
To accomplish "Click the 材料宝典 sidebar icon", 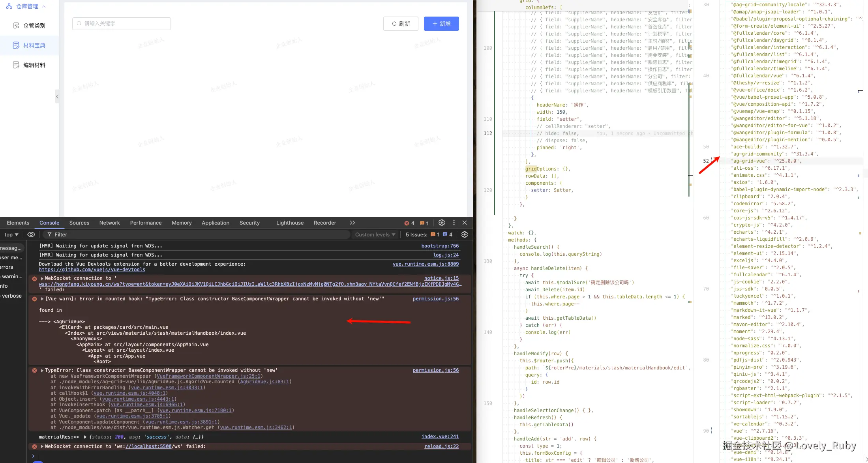I will pos(16,45).
